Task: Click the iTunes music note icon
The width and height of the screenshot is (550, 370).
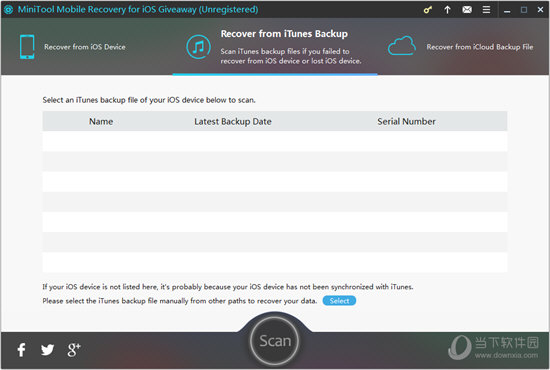Action: click(x=198, y=47)
